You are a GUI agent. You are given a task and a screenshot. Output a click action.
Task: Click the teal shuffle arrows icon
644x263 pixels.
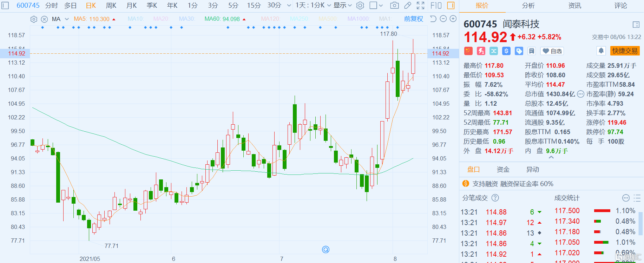494,51
